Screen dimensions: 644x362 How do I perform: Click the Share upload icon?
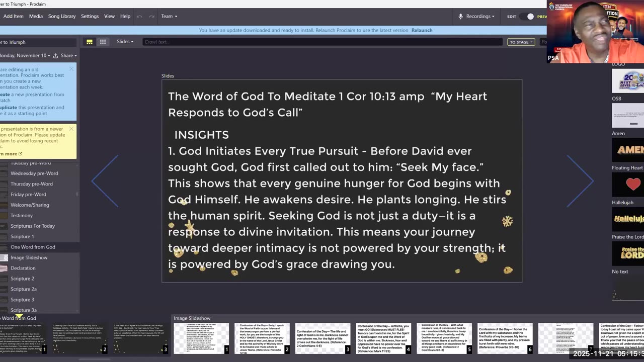coord(56,55)
